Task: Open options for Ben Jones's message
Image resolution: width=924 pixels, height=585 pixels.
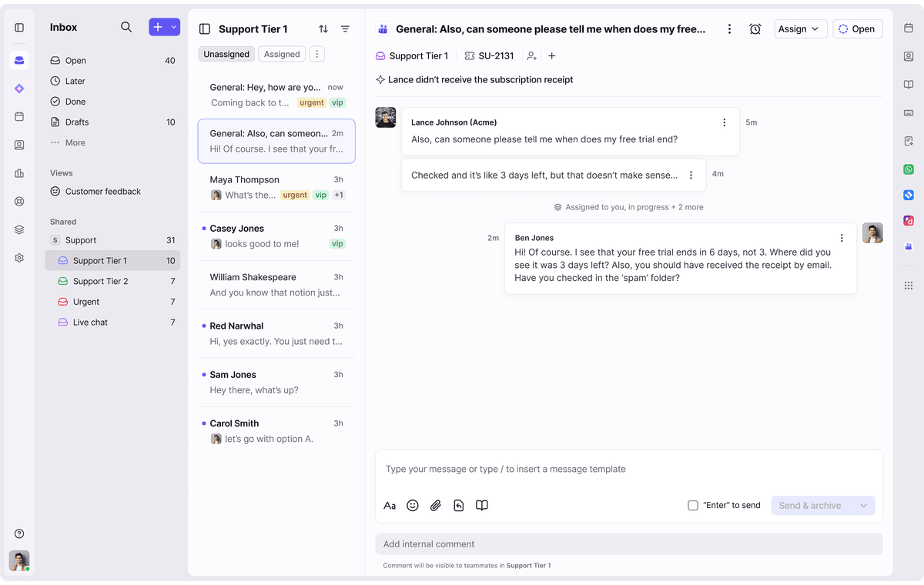Action: point(842,238)
